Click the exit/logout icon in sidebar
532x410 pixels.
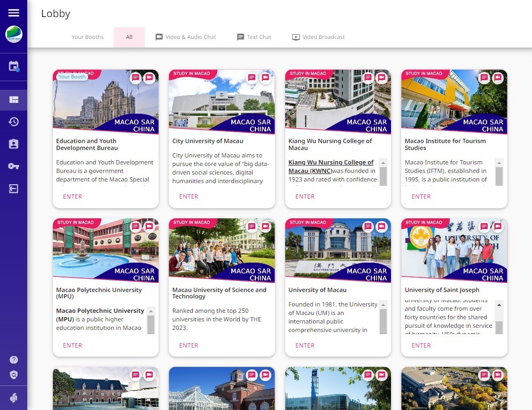point(13,189)
